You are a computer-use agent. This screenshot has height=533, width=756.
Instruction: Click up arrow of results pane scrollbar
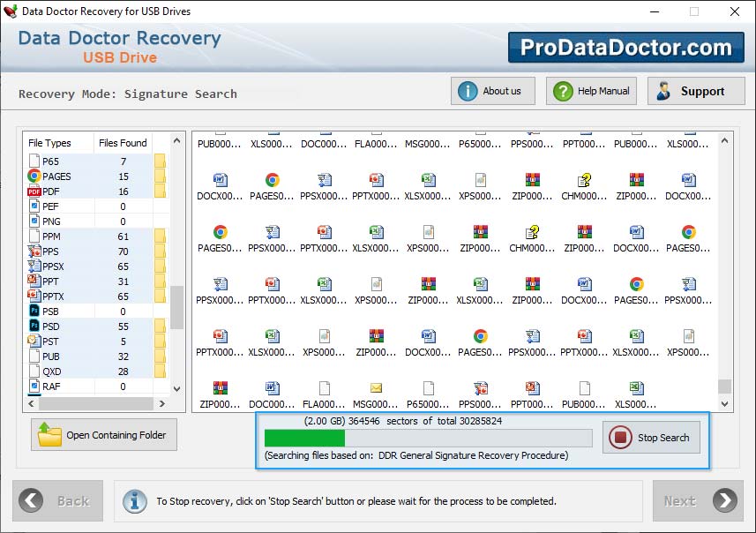(x=724, y=139)
